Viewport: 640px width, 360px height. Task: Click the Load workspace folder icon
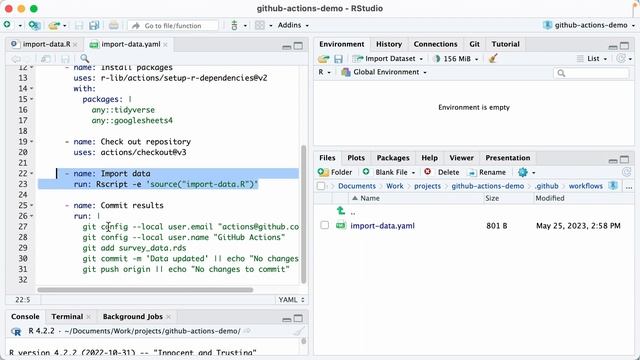pos(324,59)
